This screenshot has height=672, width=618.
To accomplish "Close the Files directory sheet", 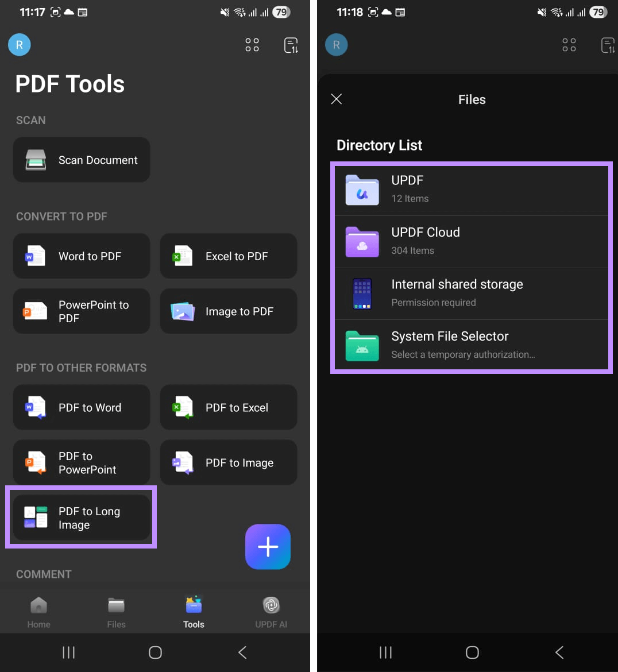I will [337, 99].
